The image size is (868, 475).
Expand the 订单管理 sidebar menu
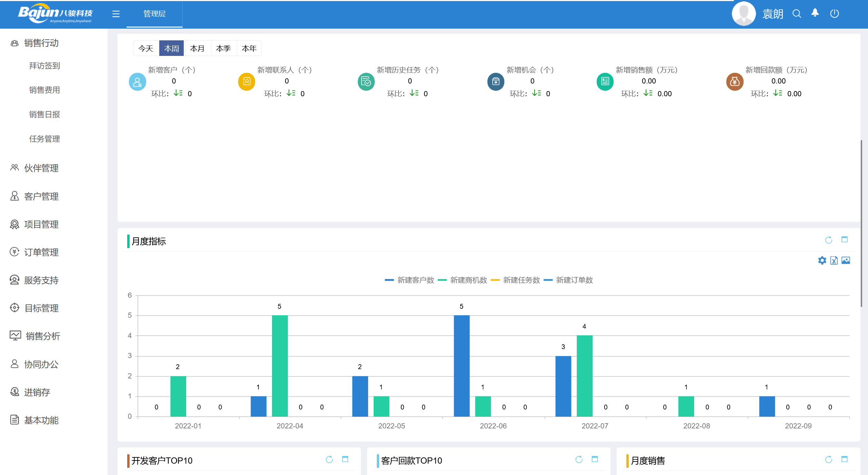(x=41, y=252)
